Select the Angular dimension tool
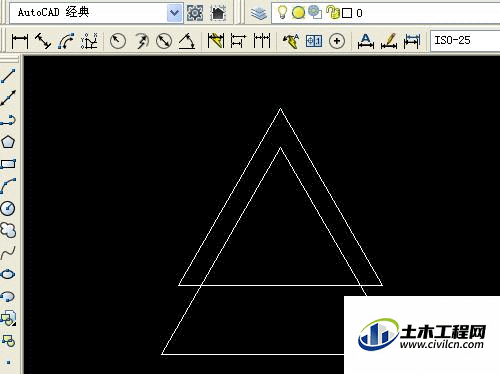 click(x=187, y=41)
